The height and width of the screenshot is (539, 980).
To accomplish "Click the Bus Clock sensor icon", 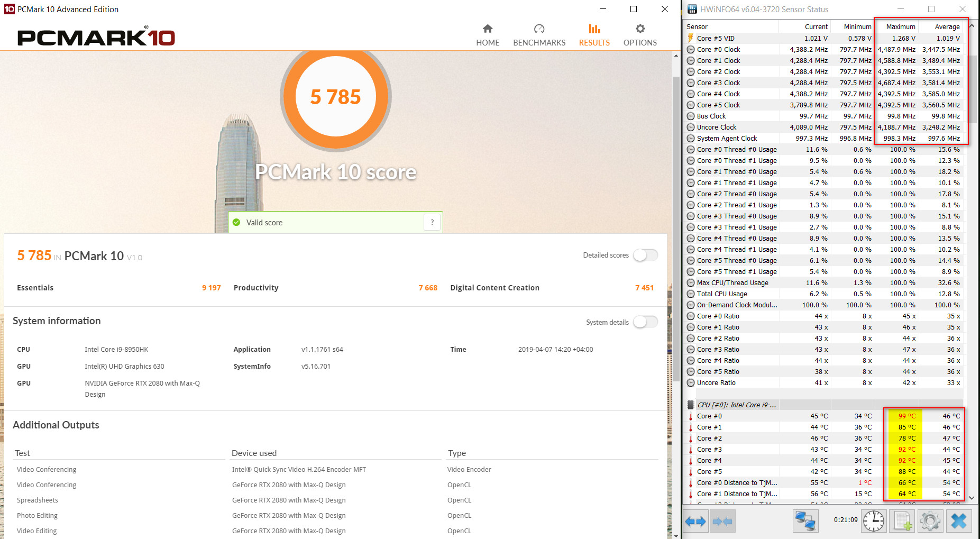I will point(691,116).
